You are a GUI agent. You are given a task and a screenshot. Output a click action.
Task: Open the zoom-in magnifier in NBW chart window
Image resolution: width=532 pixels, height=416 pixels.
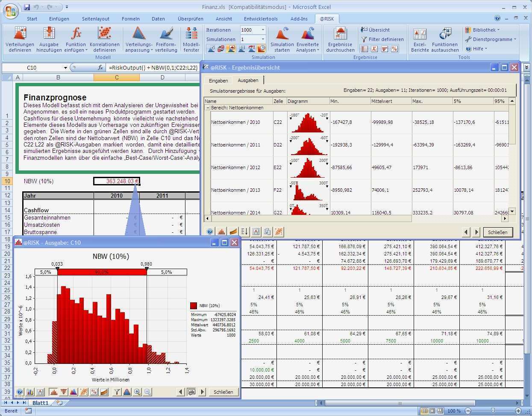[137, 392]
